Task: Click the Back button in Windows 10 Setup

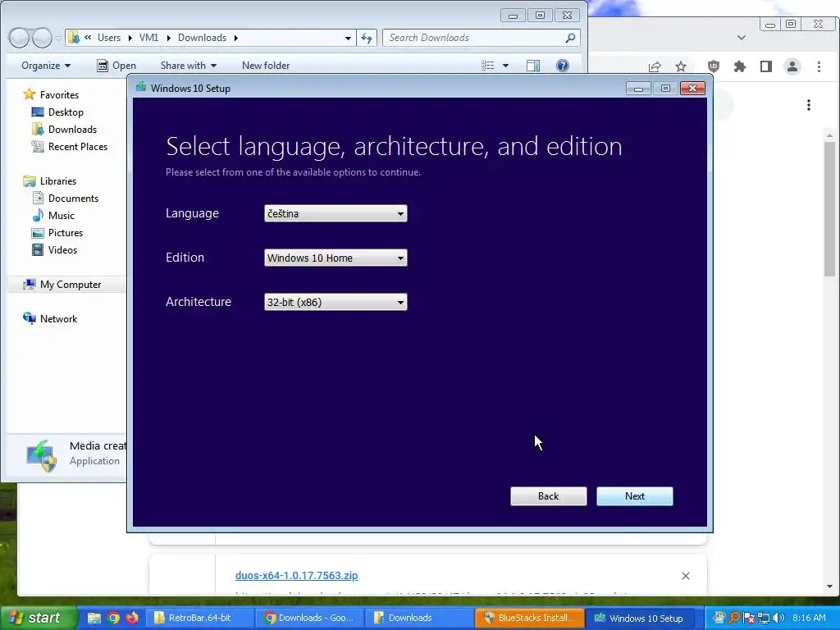Action: (549, 496)
